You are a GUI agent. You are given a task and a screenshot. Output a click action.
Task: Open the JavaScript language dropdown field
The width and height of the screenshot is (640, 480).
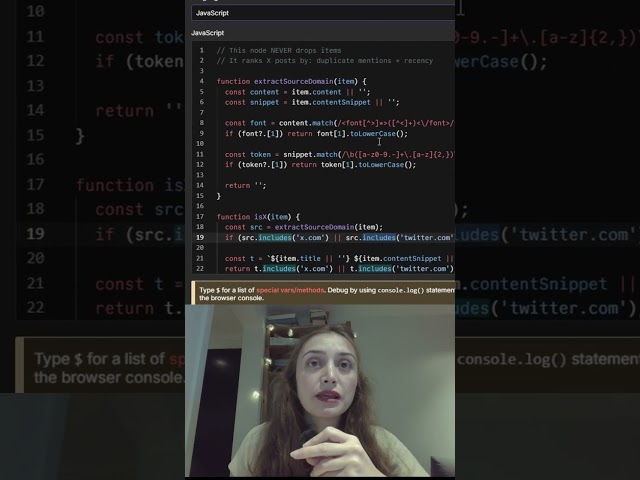[x=323, y=13]
